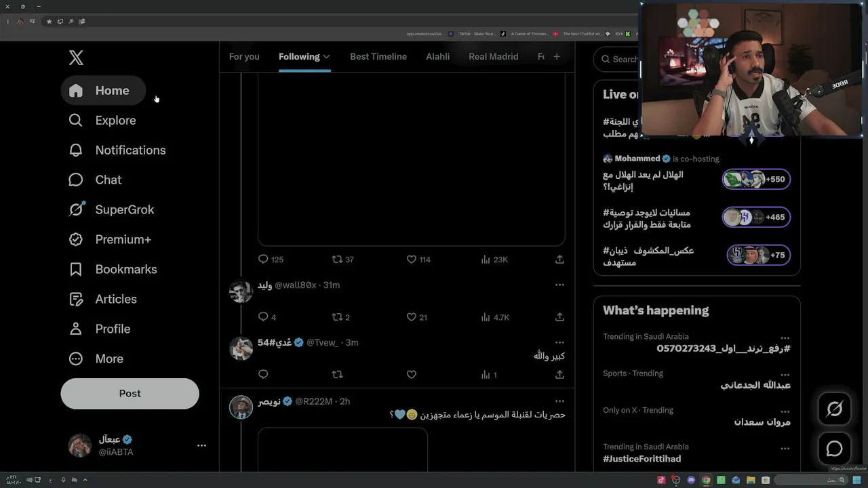Share the @wall80x post
Image resolution: width=868 pixels, height=488 pixels.
click(x=559, y=317)
